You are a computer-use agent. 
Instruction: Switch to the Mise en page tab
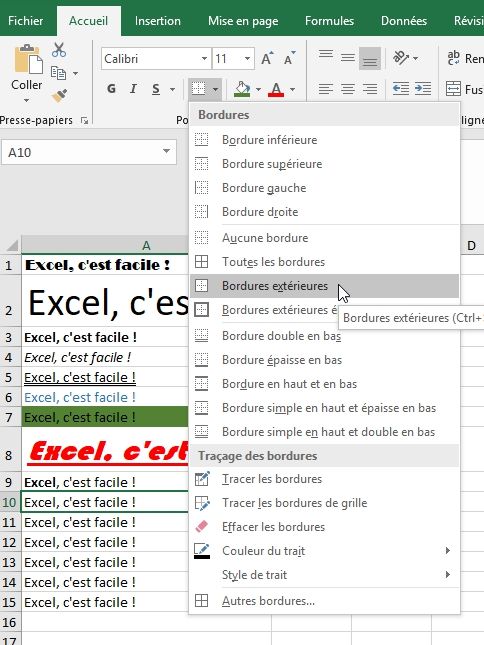243,21
